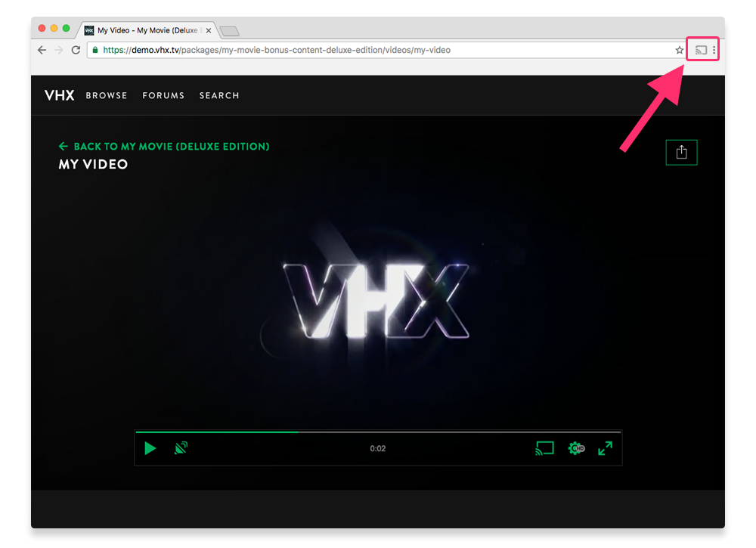The image size is (756, 548).
Task: Enter fullscreen using the expand arrows icon
Action: (x=605, y=447)
